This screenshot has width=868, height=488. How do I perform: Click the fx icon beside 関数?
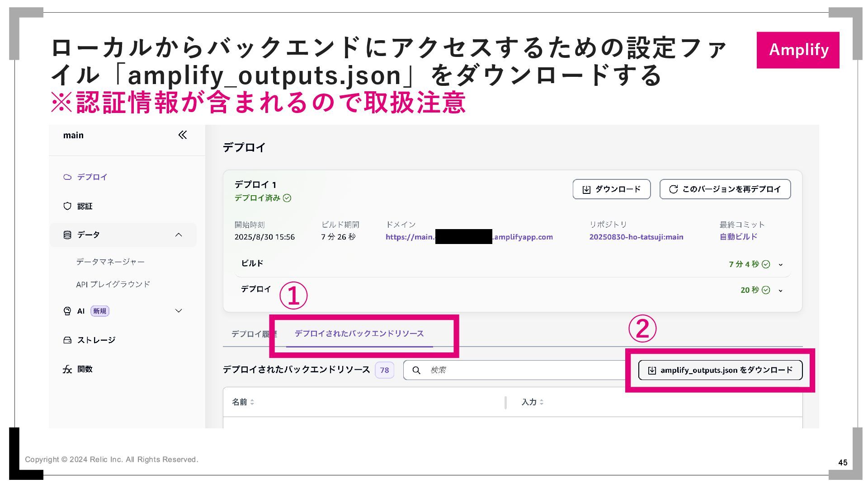click(67, 370)
